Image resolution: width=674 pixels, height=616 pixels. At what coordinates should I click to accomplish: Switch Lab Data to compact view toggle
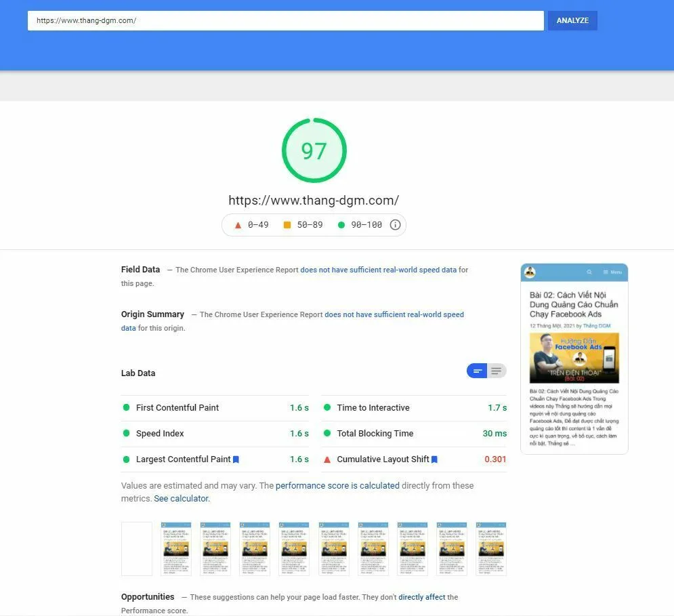point(477,371)
